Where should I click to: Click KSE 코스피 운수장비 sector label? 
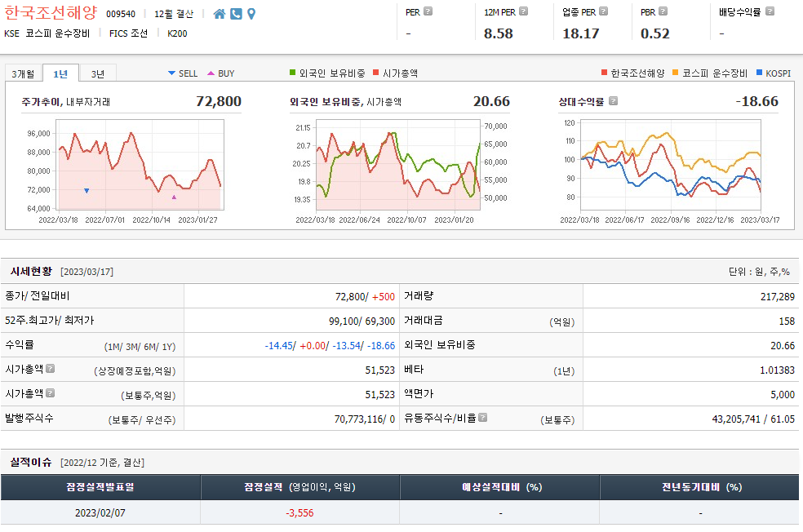47,33
